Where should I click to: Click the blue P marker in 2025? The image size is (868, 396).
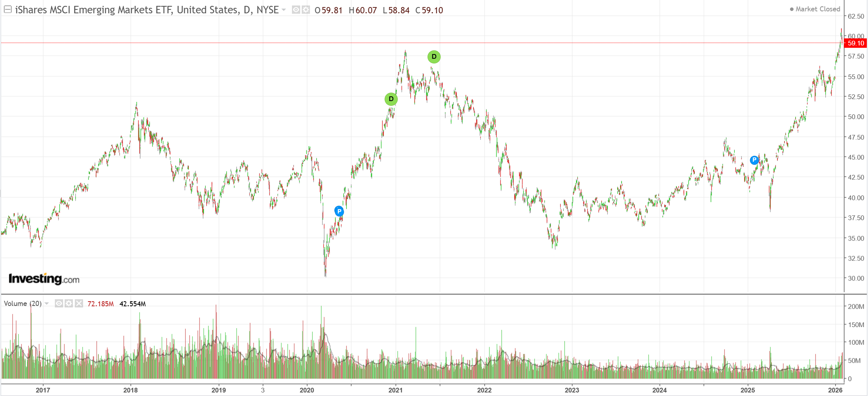[754, 160]
